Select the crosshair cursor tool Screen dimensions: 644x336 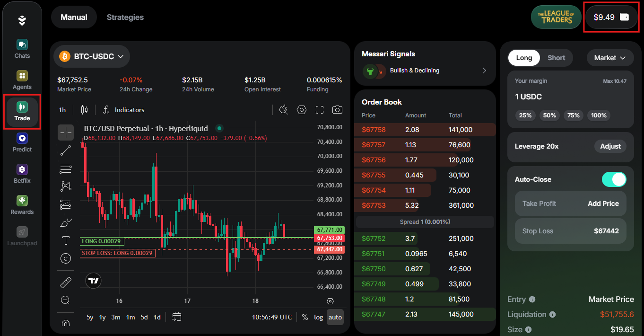click(x=66, y=133)
